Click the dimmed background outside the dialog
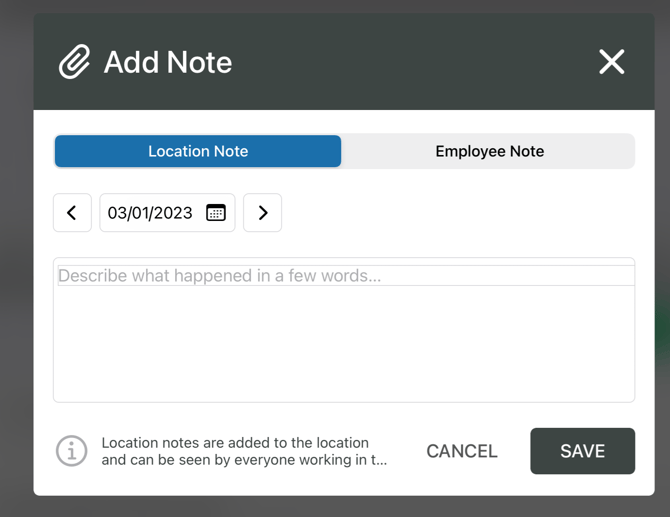This screenshot has height=517, width=670. click(15, 300)
